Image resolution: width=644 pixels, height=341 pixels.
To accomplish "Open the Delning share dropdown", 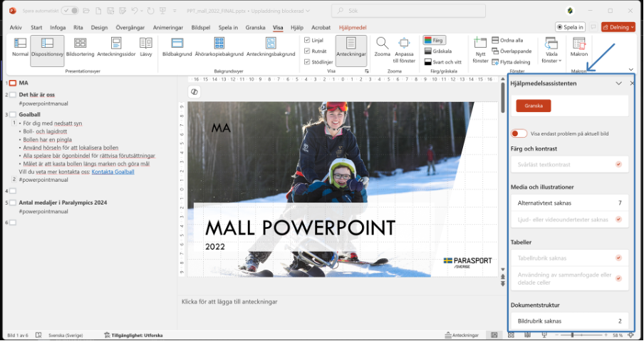I will tap(618, 27).
